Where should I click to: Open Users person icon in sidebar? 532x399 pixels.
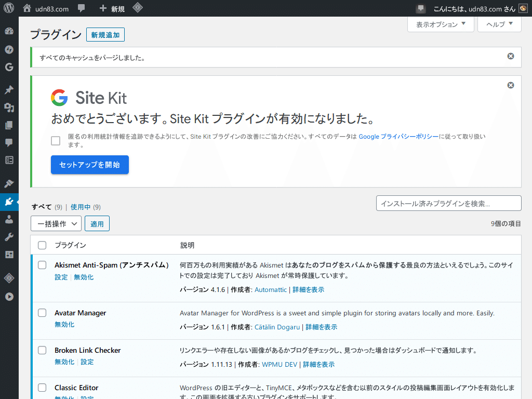pos(9,220)
